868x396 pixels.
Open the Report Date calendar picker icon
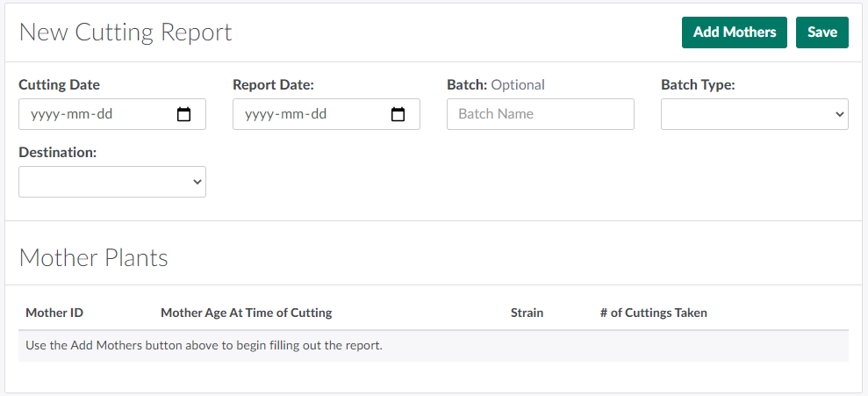[398, 114]
